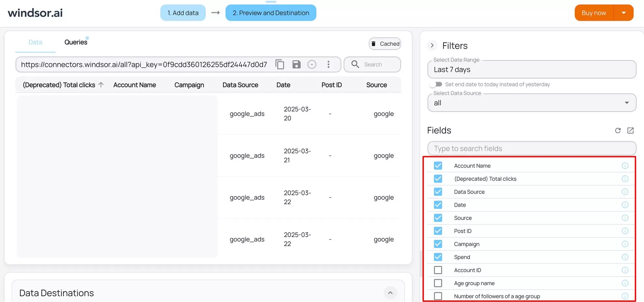644x302 pixels.
Task: Collapse the Data Destinations section
Action: (390, 293)
